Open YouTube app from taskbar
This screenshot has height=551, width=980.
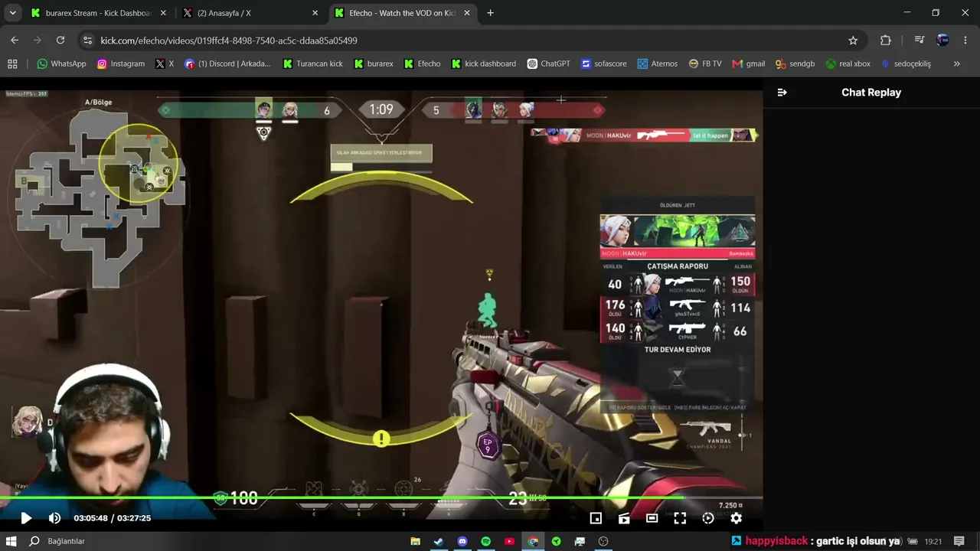[x=509, y=541]
